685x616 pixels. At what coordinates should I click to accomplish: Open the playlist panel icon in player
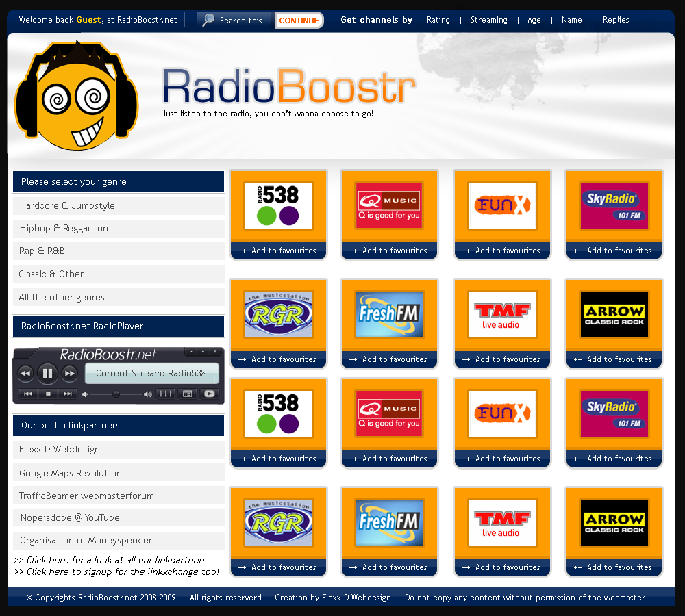pos(188,394)
